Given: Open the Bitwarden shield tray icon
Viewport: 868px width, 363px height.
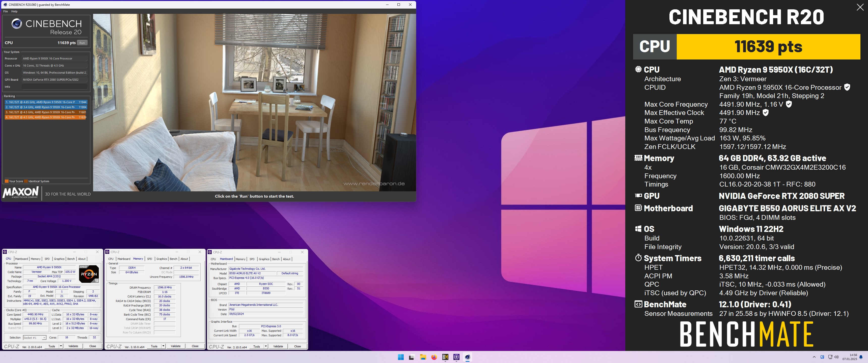Looking at the screenshot, I should click(x=822, y=357).
